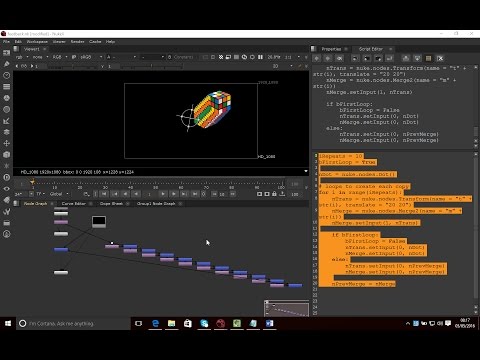Select the black viewer node in Node Graph
This screenshot has width=480, height=360.
[x=99, y=222]
